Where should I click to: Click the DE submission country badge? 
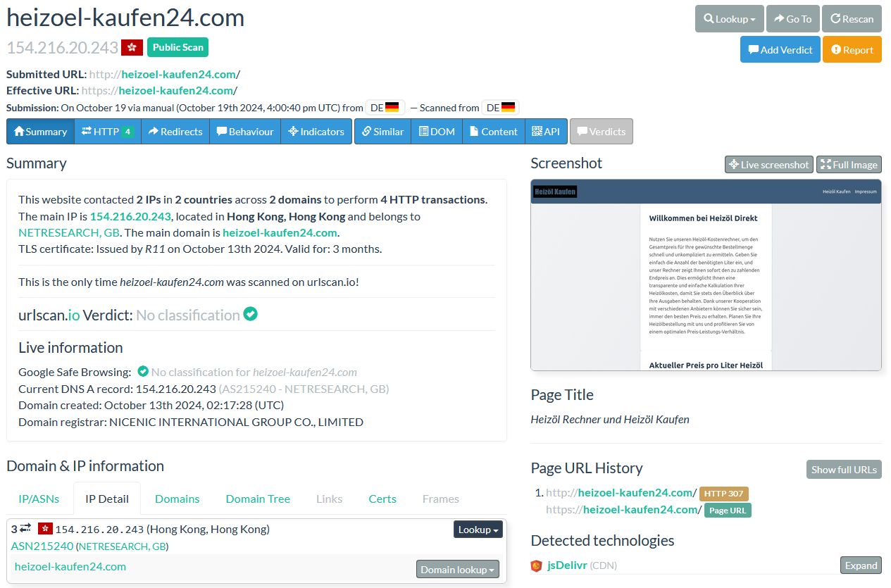385,108
